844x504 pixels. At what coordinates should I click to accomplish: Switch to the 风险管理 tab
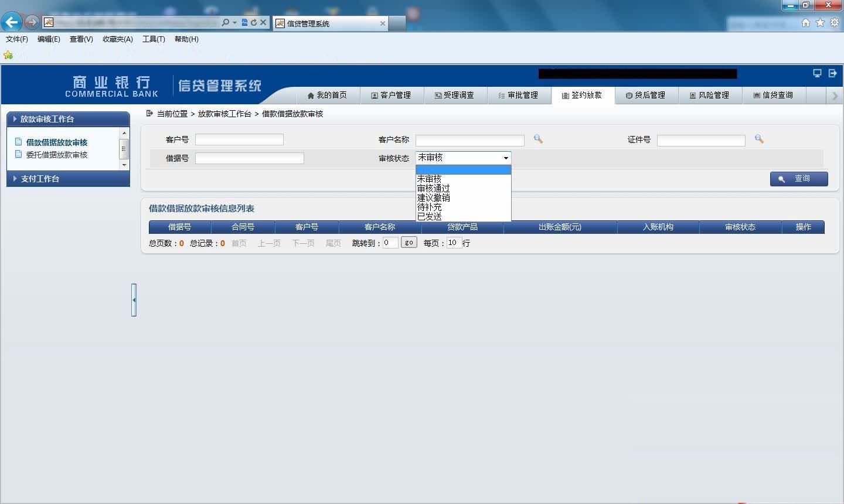pyautogui.click(x=710, y=96)
